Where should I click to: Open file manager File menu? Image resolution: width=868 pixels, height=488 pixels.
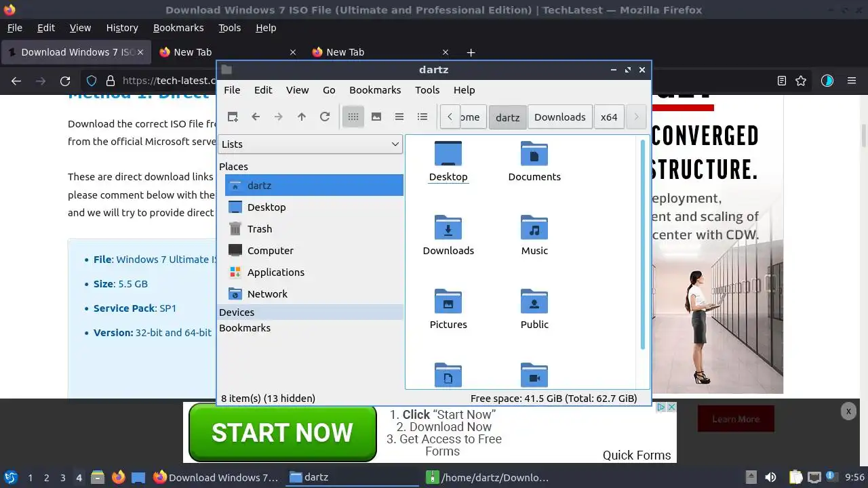point(232,89)
